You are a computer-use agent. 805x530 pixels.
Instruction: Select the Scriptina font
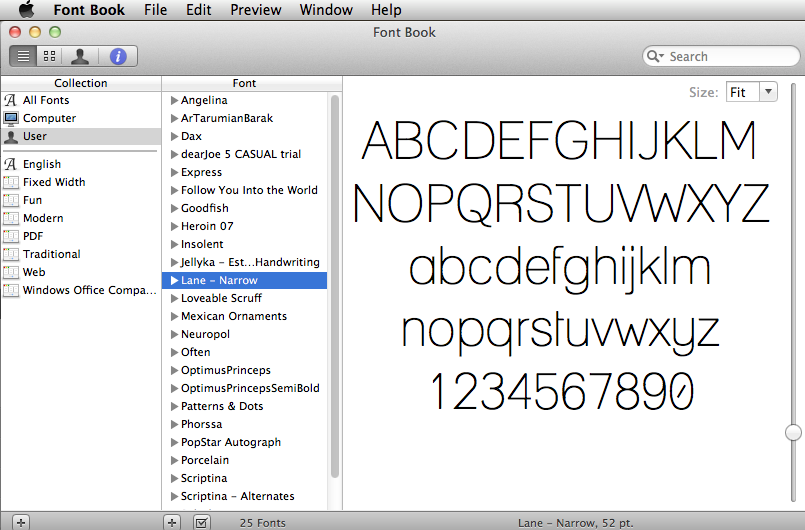click(244, 478)
